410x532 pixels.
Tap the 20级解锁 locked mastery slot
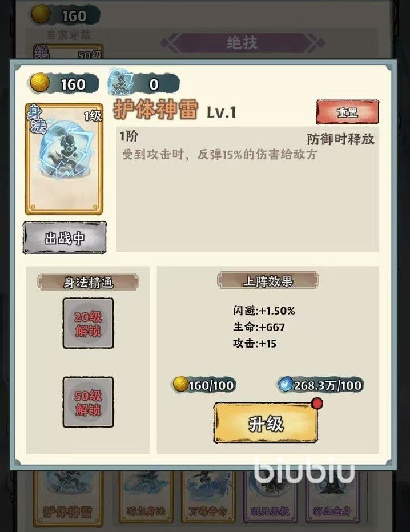tap(89, 323)
